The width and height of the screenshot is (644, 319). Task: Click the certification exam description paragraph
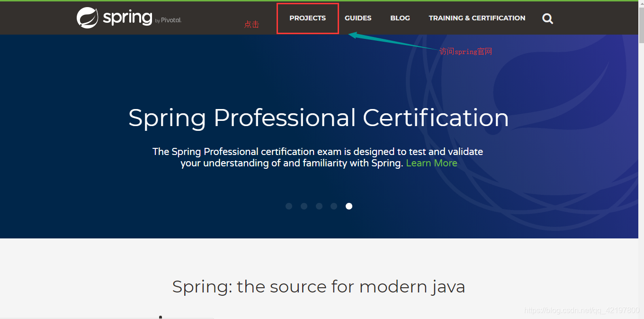318,157
